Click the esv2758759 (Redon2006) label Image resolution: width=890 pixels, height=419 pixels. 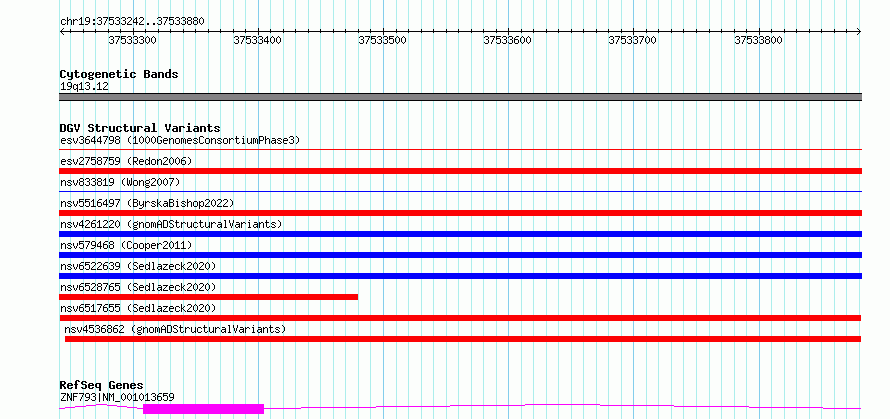coord(126,161)
